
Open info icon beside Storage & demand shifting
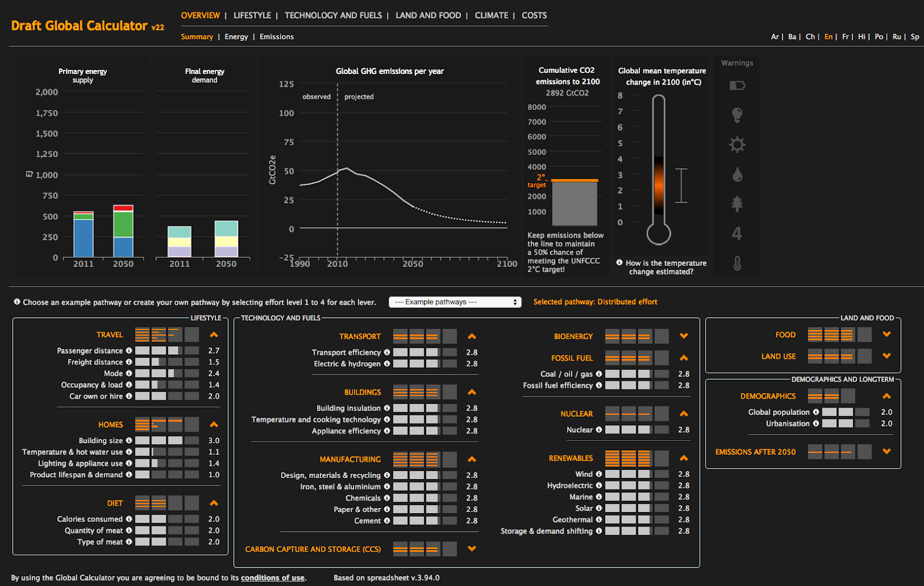point(599,531)
